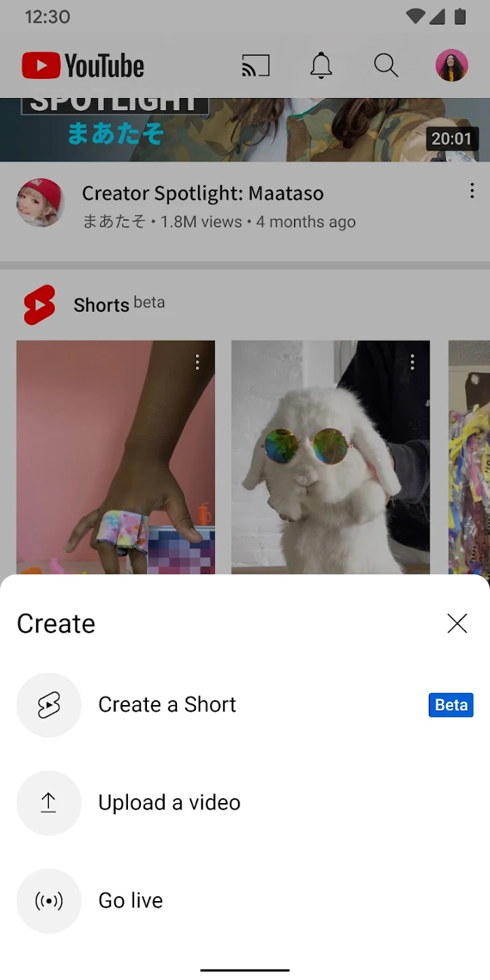Open the account profile avatar
This screenshot has height=980, width=490.
point(452,66)
